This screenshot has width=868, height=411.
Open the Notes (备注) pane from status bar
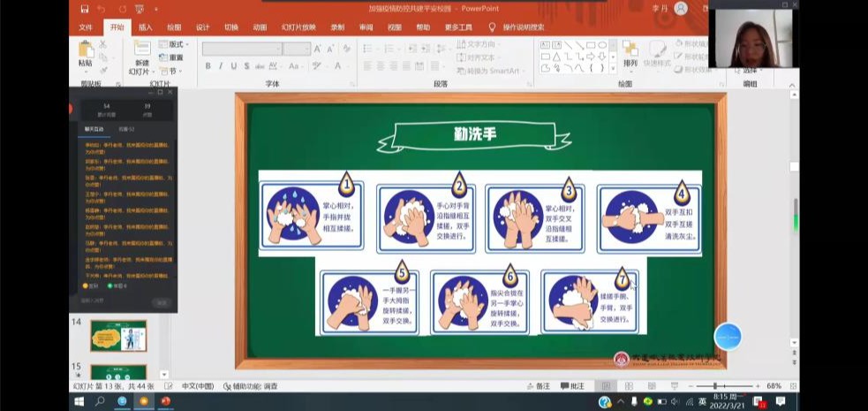click(537, 386)
